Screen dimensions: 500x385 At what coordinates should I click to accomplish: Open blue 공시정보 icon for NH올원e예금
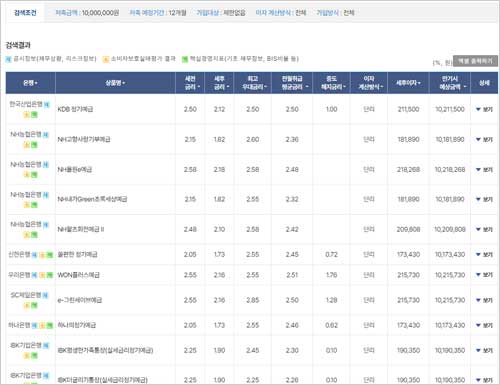[46, 165]
